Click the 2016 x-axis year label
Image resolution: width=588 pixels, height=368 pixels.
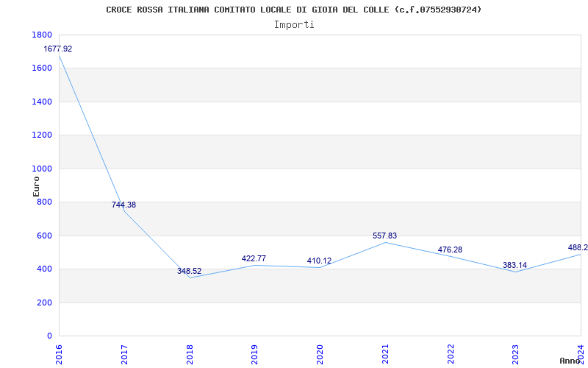pos(59,354)
